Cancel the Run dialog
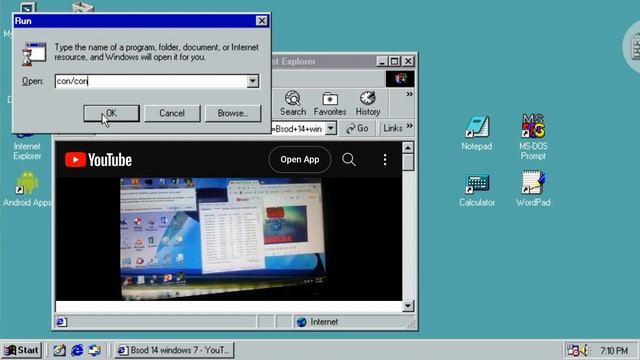This screenshot has height=360, width=640. [x=172, y=113]
